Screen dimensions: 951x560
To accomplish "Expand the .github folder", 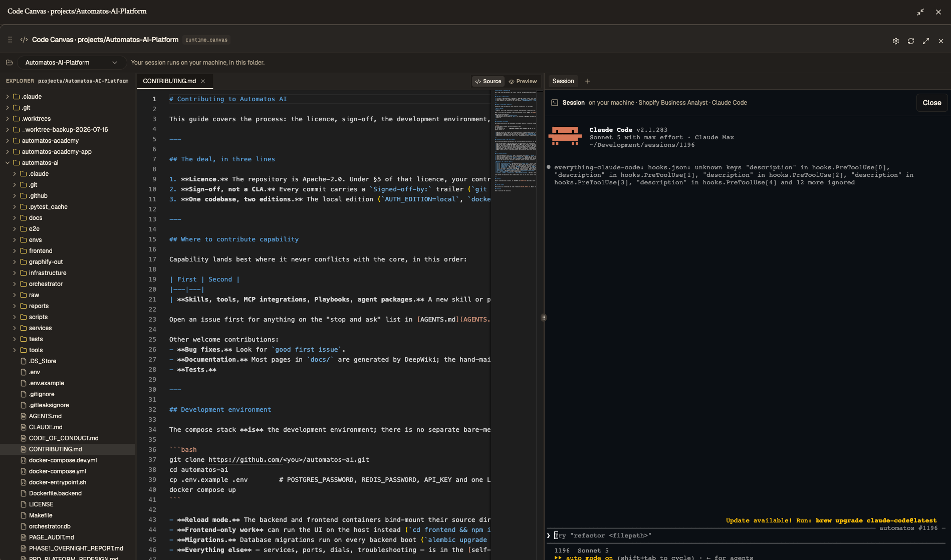I will coord(68,196).
